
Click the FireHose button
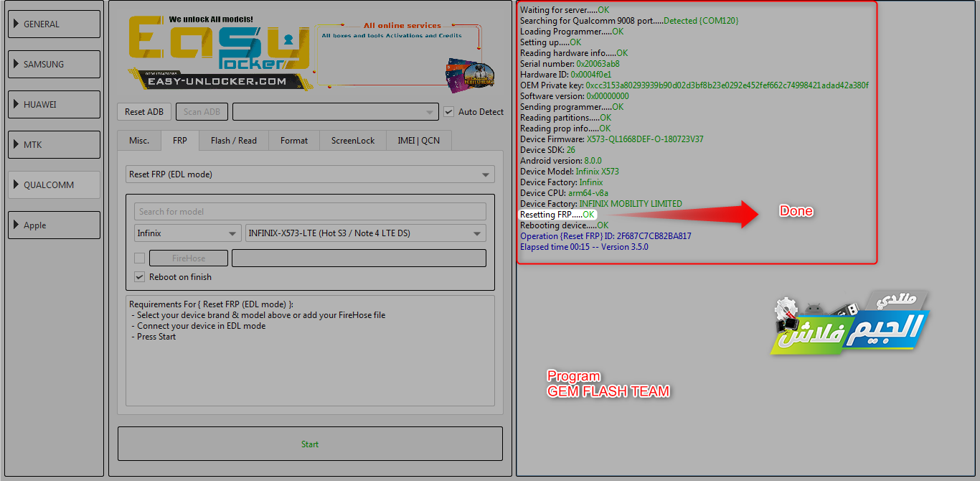tap(189, 258)
